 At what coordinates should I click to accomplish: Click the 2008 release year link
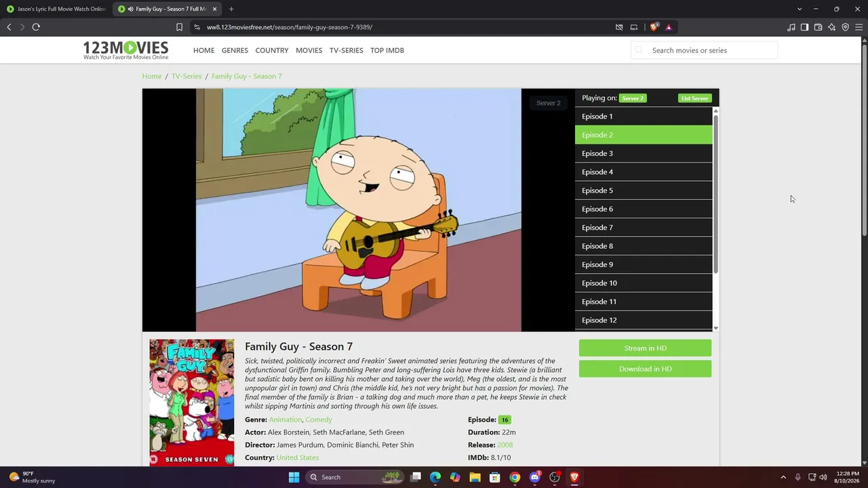point(505,445)
